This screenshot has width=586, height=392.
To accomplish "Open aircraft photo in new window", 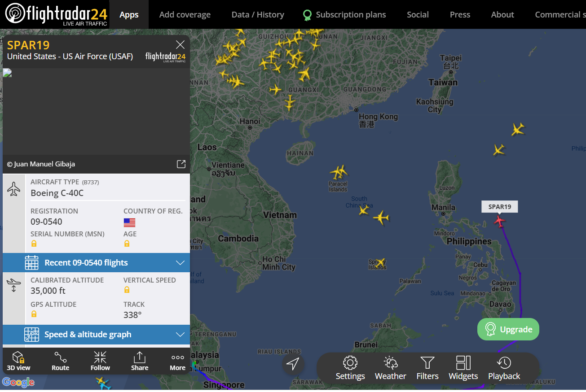I will pyautogui.click(x=181, y=164).
